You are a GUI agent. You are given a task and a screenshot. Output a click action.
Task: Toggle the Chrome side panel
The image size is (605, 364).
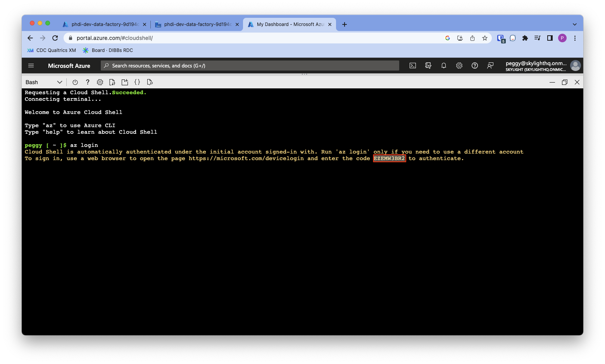click(550, 38)
